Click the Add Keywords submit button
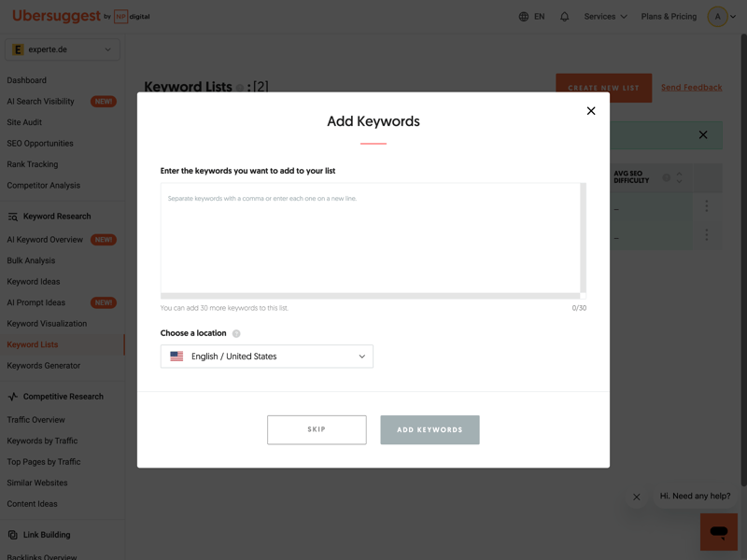Image resolution: width=747 pixels, height=560 pixels. tap(430, 430)
